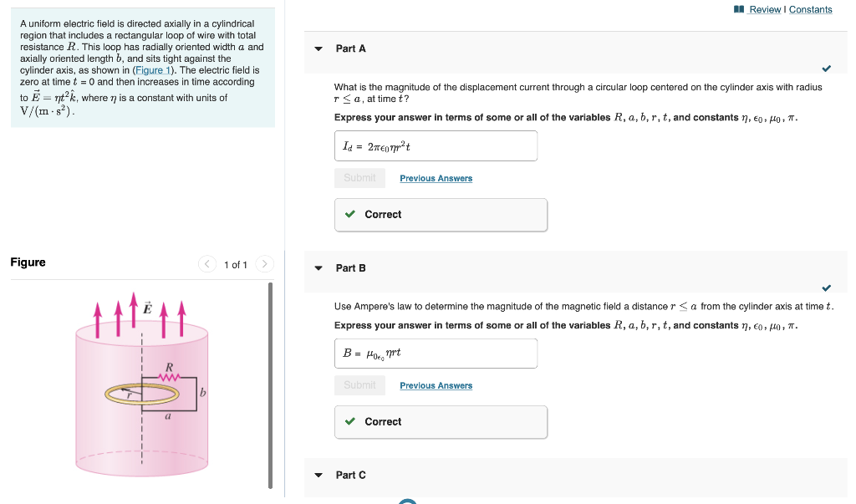Click the green checkmark in Part A header
The image size is (856, 504).
click(826, 70)
